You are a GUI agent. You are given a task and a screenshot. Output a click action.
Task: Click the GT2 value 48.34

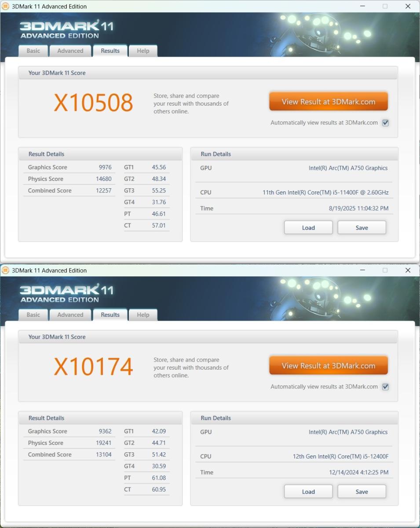[159, 179]
